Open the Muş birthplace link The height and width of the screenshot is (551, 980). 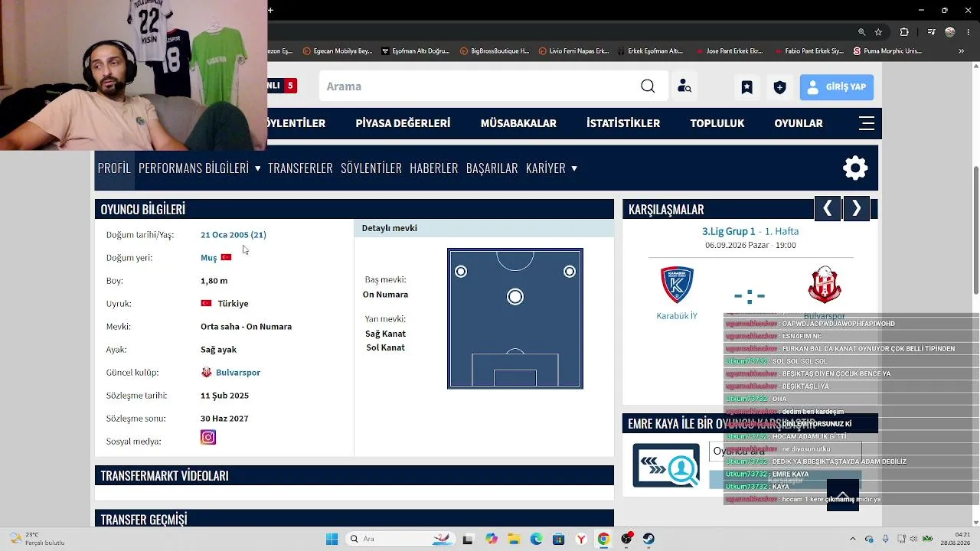(x=208, y=258)
